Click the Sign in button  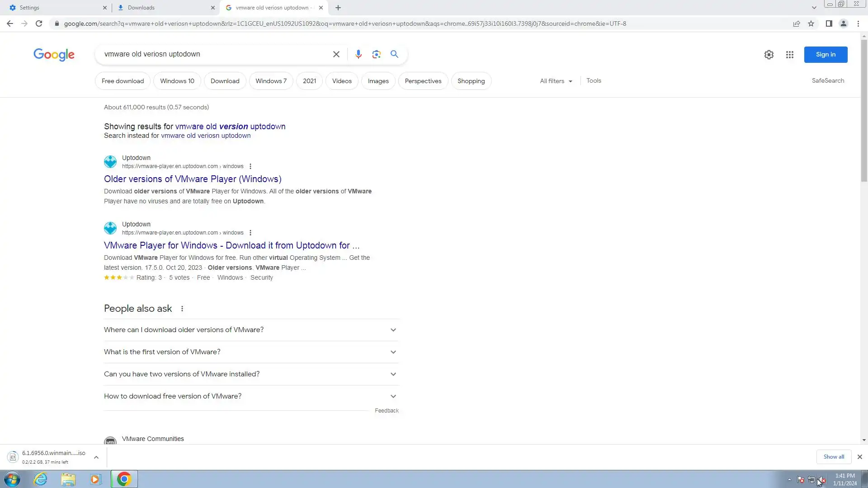(x=825, y=55)
